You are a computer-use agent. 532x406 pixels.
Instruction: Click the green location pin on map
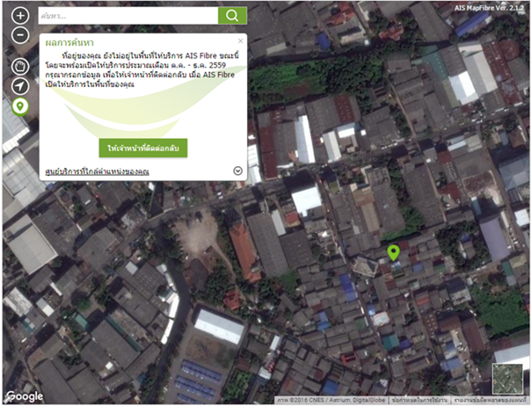tap(393, 253)
